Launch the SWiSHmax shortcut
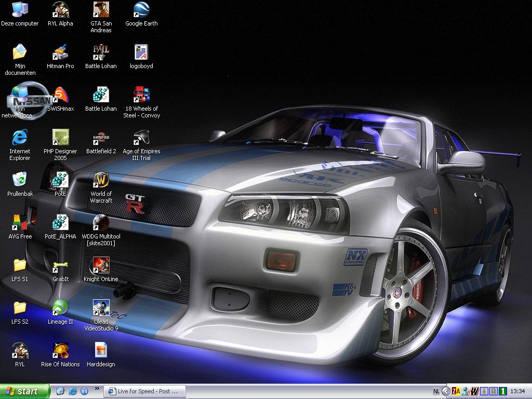The width and height of the screenshot is (532, 399). click(x=60, y=99)
